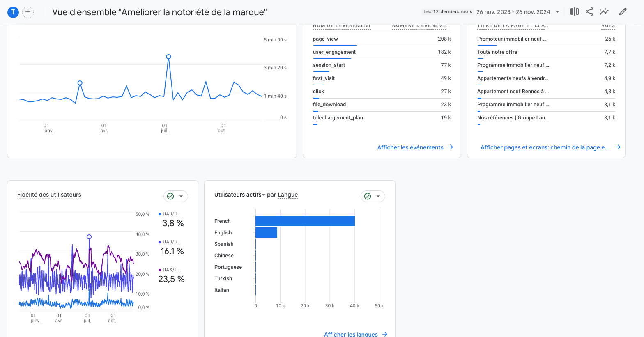The height and width of the screenshot is (337, 644).
Task: Select the page_view event row
Action: point(325,39)
